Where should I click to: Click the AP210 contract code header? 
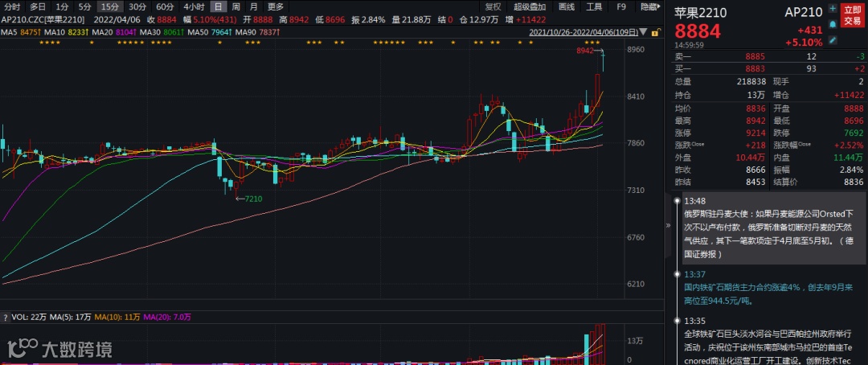click(x=804, y=12)
